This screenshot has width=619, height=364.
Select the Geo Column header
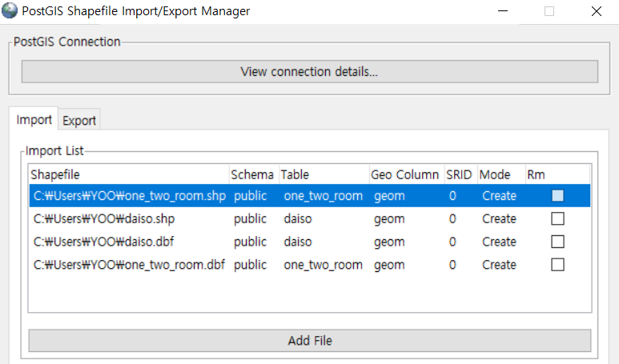407,174
